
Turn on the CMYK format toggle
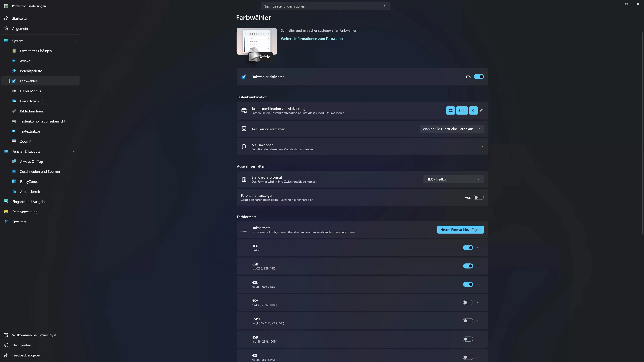point(468,321)
